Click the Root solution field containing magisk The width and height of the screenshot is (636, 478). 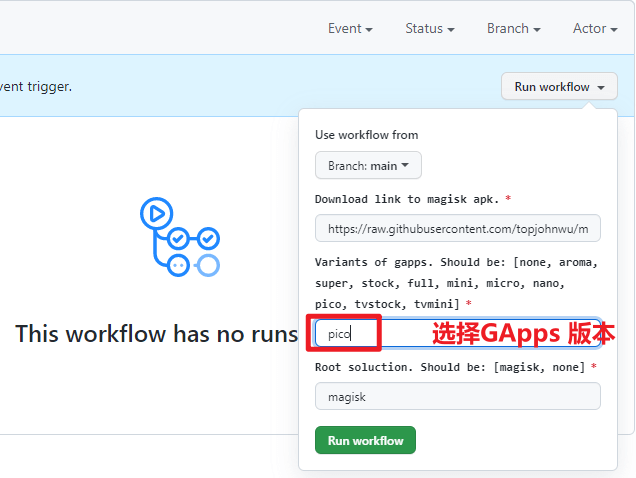point(458,396)
